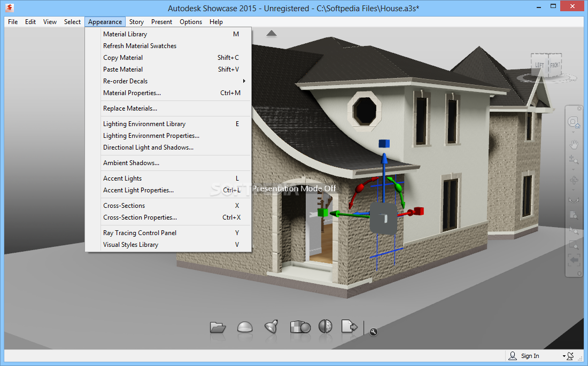Click the environment dome icon
Image resolution: width=588 pixels, height=366 pixels.
pyautogui.click(x=245, y=327)
